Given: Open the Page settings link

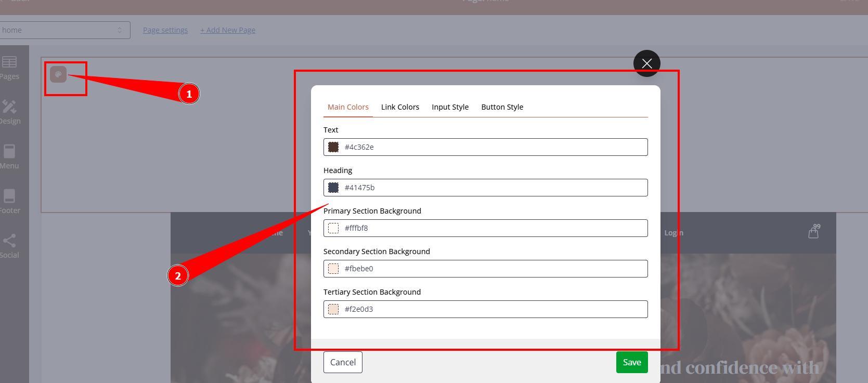Looking at the screenshot, I should tap(165, 30).
